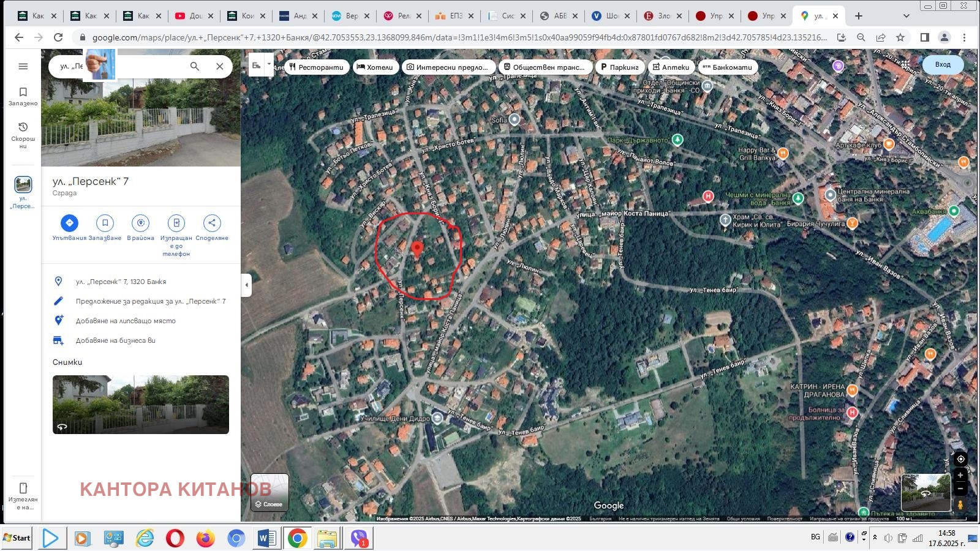Select the Хотели category chip
This screenshot has height=551, width=980.
click(375, 67)
